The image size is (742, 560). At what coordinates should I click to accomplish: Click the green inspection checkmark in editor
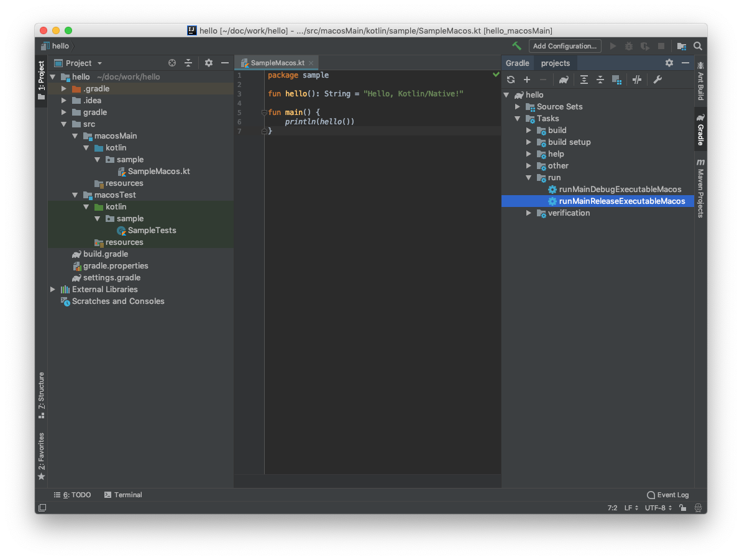[496, 75]
